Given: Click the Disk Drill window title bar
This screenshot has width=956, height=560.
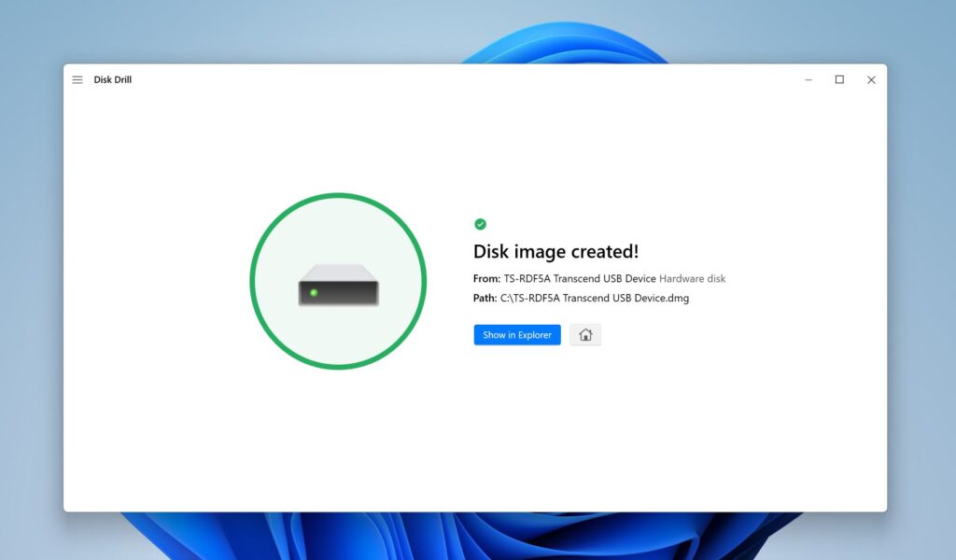Looking at the screenshot, I should 467,79.
